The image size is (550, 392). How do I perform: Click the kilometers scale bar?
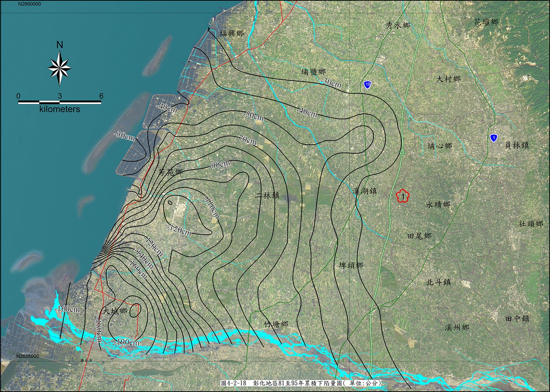coord(59,102)
